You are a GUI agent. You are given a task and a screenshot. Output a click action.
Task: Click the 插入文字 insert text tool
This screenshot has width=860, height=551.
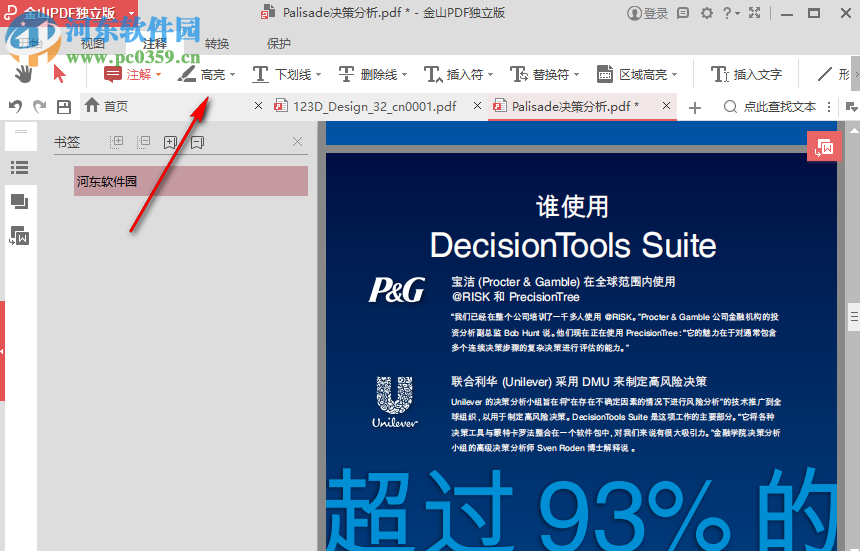click(x=746, y=74)
